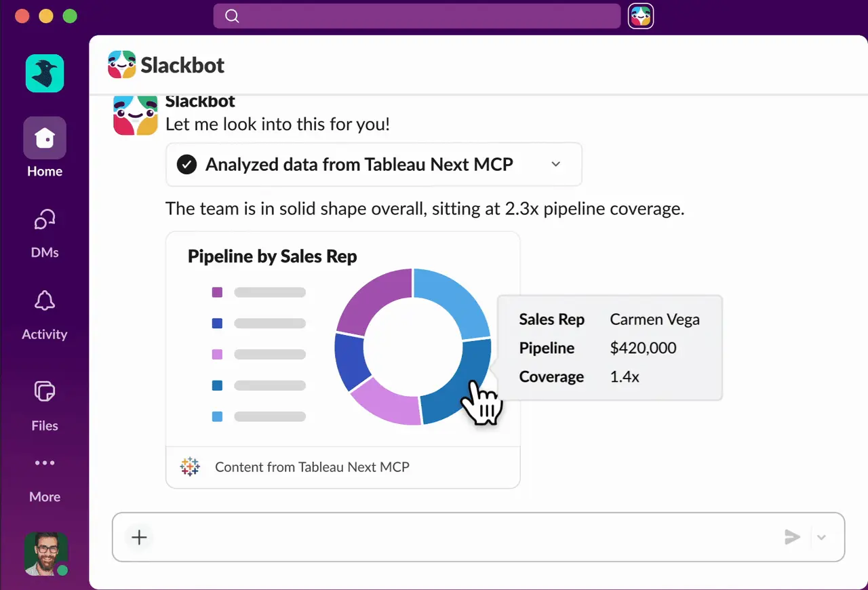Viewport: 868px width, 590px height.
Task: Select the purple legend swatch
Action: (x=217, y=292)
